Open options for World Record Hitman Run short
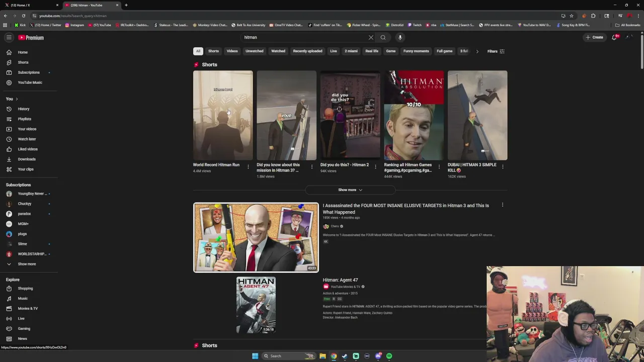The height and width of the screenshot is (362, 644). click(x=248, y=166)
